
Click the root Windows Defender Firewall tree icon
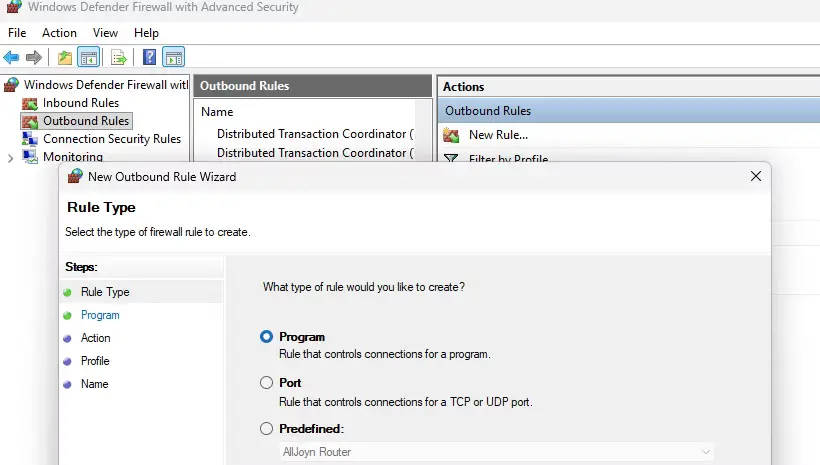[12, 85]
